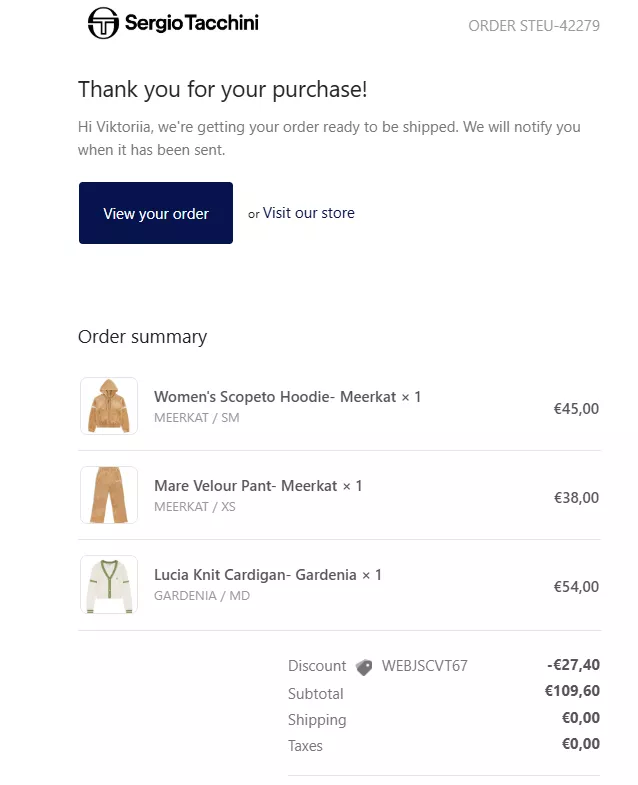Open the Women's Scopeto Hoodie thumbnail
This screenshot has width=638, height=785.
tap(109, 406)
